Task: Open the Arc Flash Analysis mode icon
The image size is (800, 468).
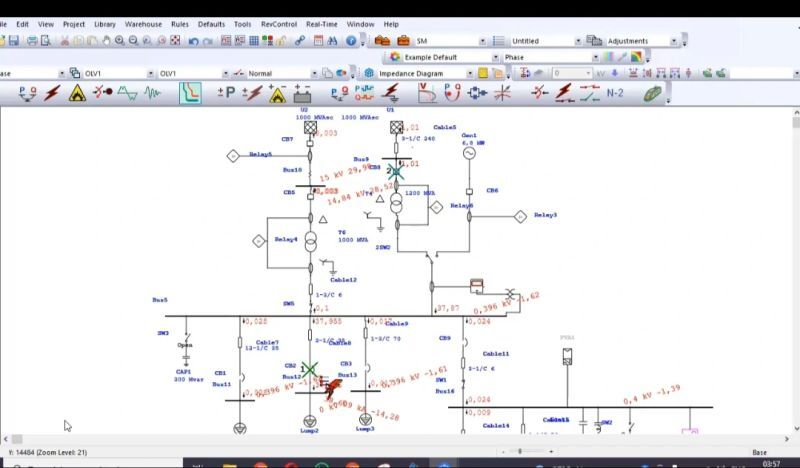Action: pos(77,93)
